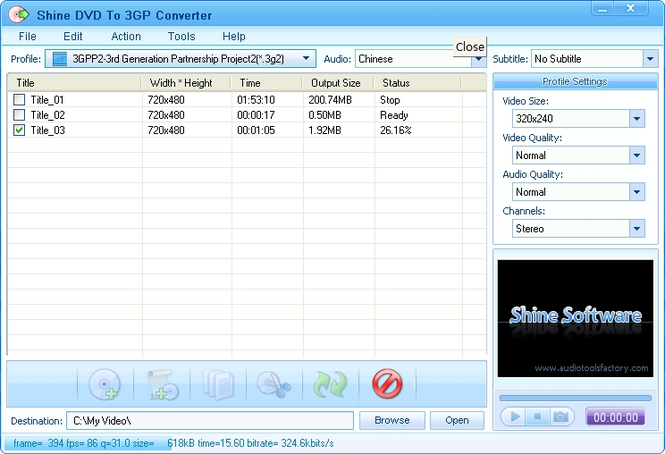This screenshot has height=454, width=665.
Task: Open the Edit menu
Action: pos(73,36)
